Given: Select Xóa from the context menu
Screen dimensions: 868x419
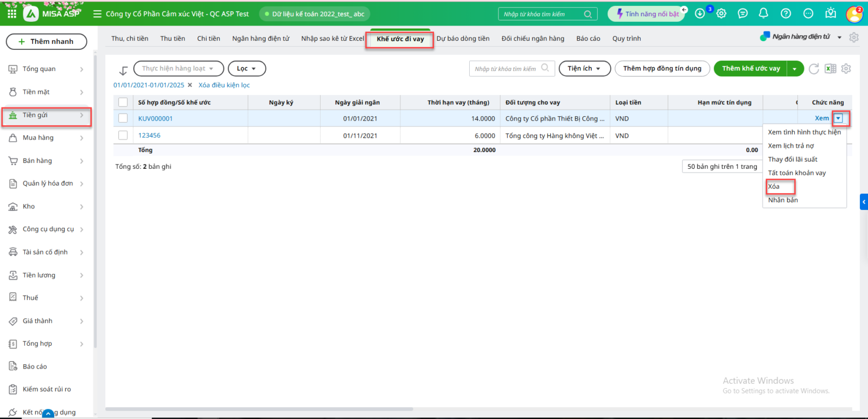Looking at the screenshot, I should click(774, 186).
